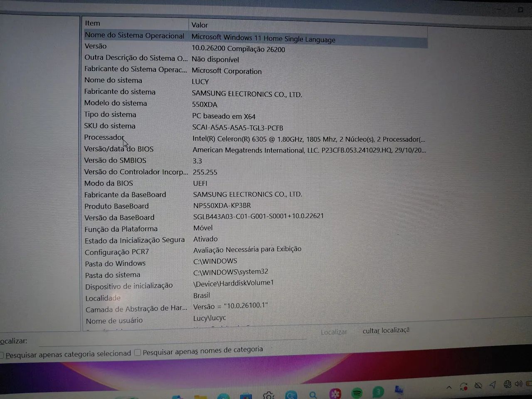
Task: Click the 550XDA model value
Action: [204, 105]
